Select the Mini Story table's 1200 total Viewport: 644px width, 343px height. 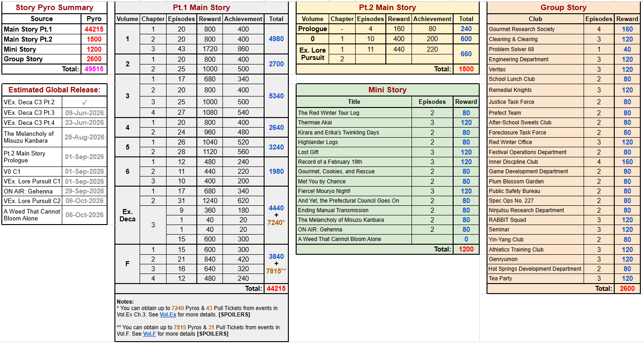pyautogui.click(x=466, y=249)
